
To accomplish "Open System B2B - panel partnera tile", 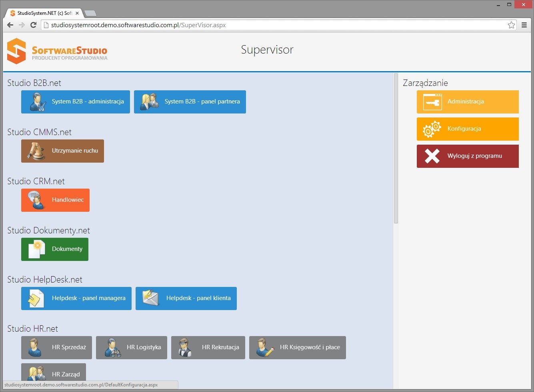I will pyautogui.click(x=190, y=102).
